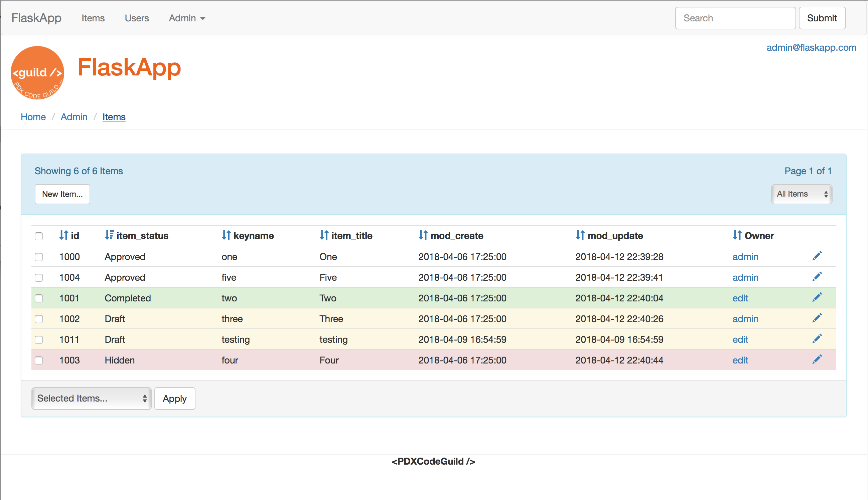The image size is (868, 500).
Task: Click the Apply button
Action: click(x=175, y=398)
